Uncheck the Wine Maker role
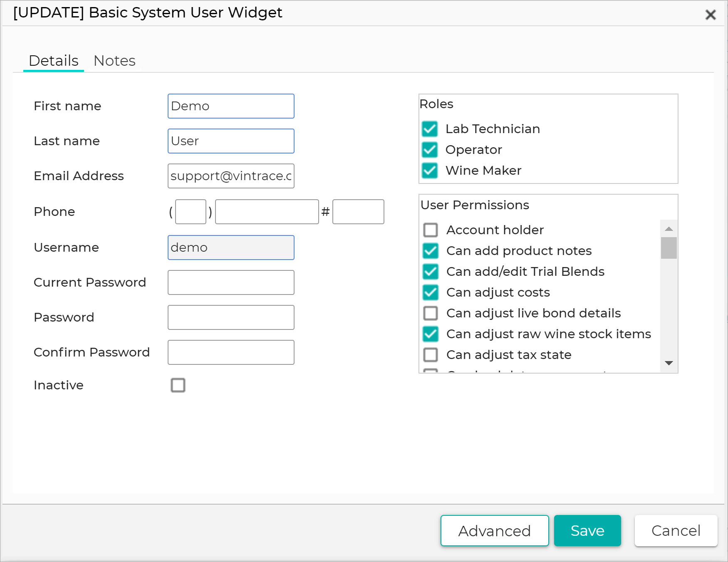 pos(429,171)
